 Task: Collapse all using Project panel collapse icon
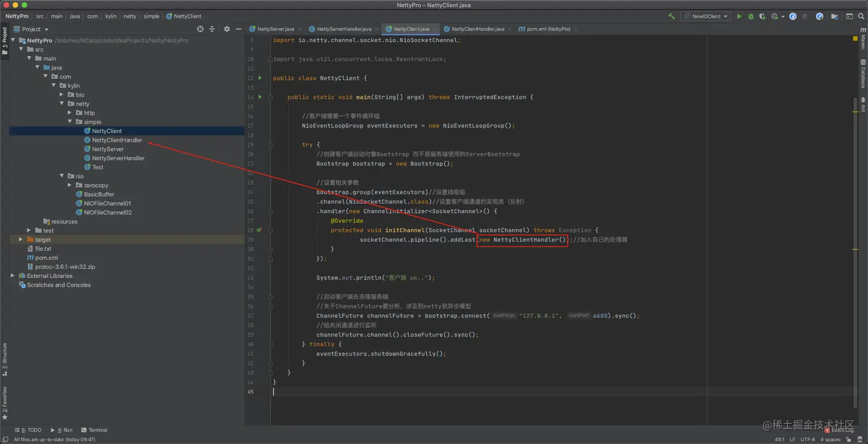(x=212, y=29)
